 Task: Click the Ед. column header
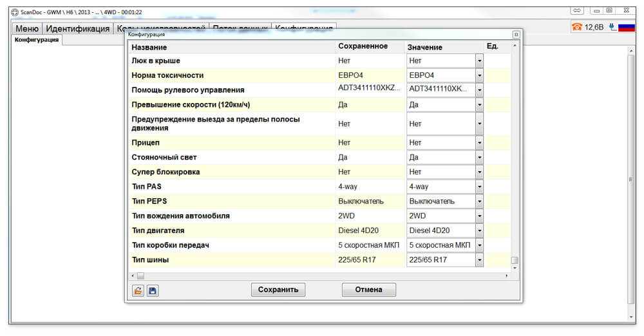[x=493, y=46]
